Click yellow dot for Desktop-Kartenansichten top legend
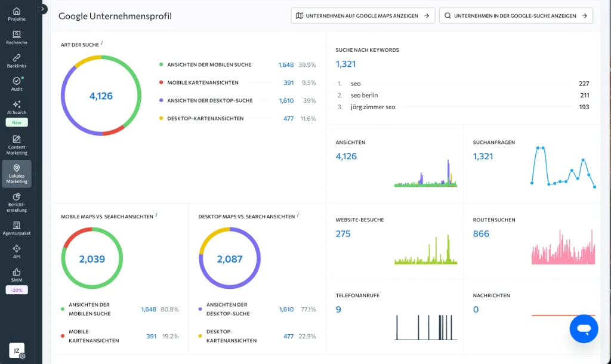 point(161,118)
